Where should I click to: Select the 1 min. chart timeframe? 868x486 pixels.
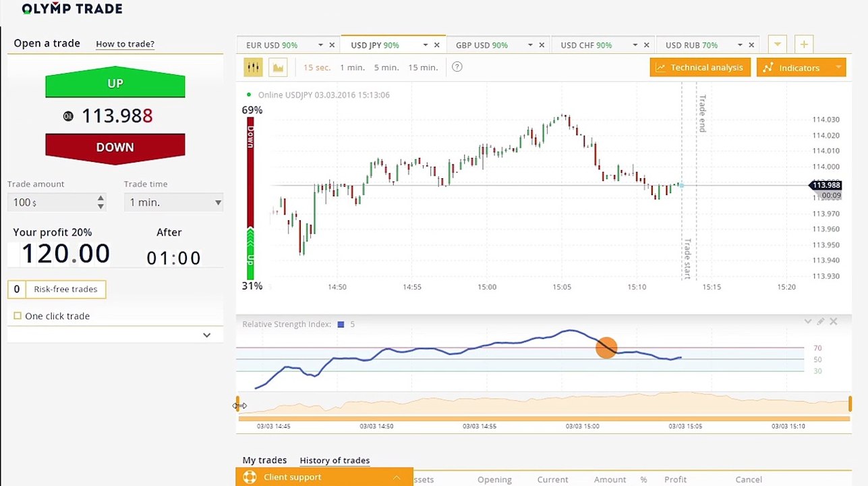[352, 67]
